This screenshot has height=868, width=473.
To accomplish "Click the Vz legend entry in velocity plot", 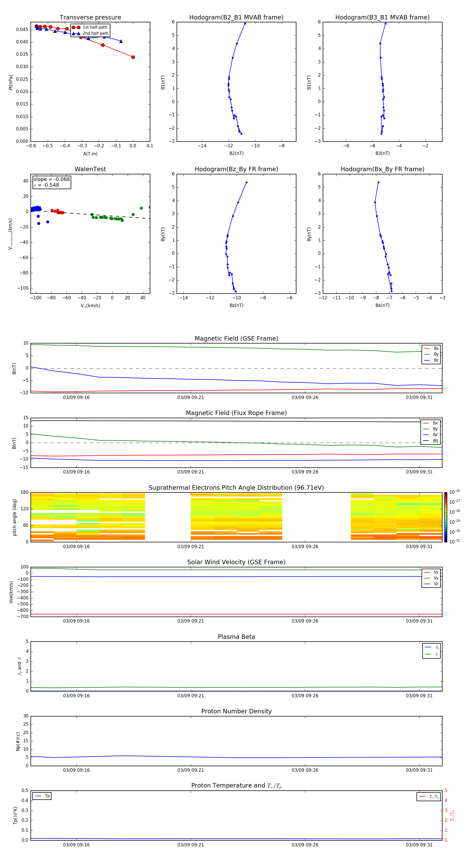I will click(431, 584).
